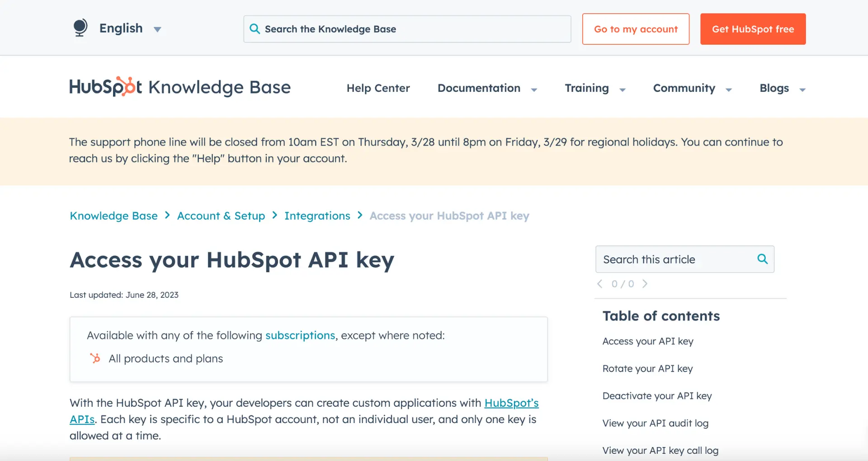This screenshot has width=868, height=461.
Task: Click the Last updated: June 28, 2023 text
Action: [124, 295]
